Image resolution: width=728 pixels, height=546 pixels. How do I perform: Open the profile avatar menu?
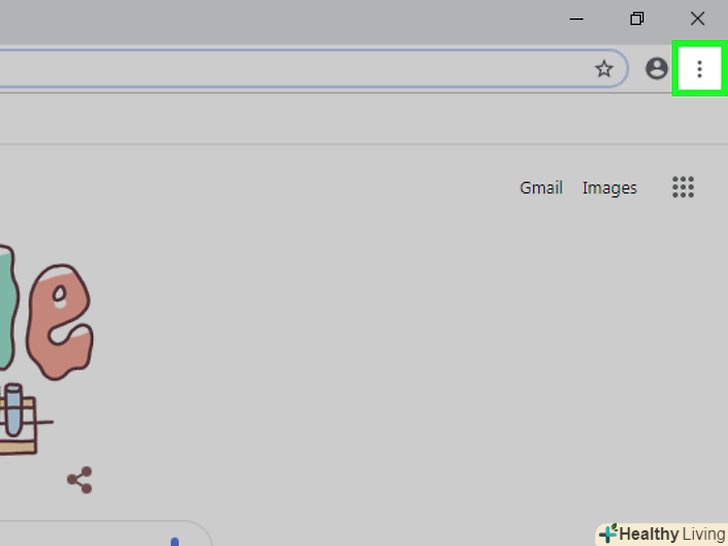(656, 69)
